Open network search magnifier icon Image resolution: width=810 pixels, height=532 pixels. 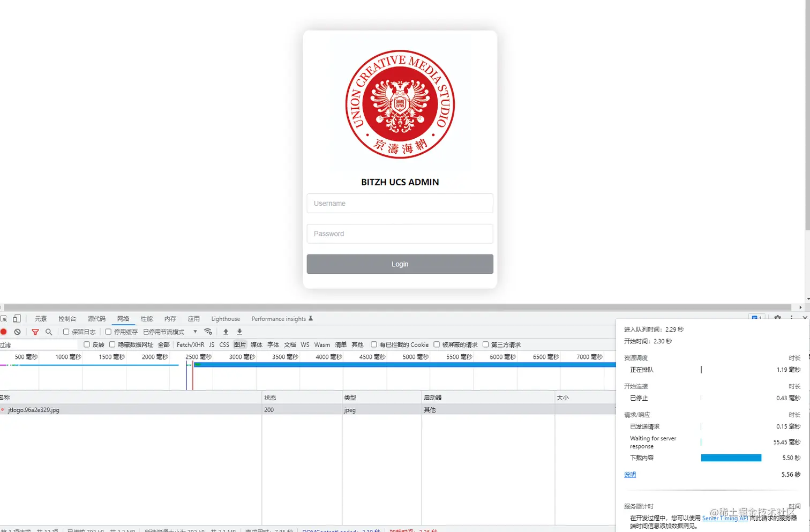[x=49, y=332]
